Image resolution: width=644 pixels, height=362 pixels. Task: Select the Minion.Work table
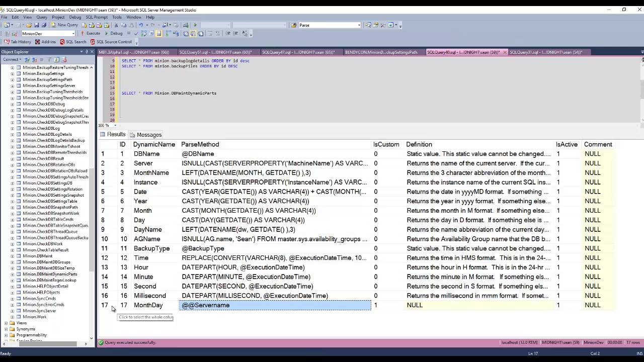tap(35, 317)
